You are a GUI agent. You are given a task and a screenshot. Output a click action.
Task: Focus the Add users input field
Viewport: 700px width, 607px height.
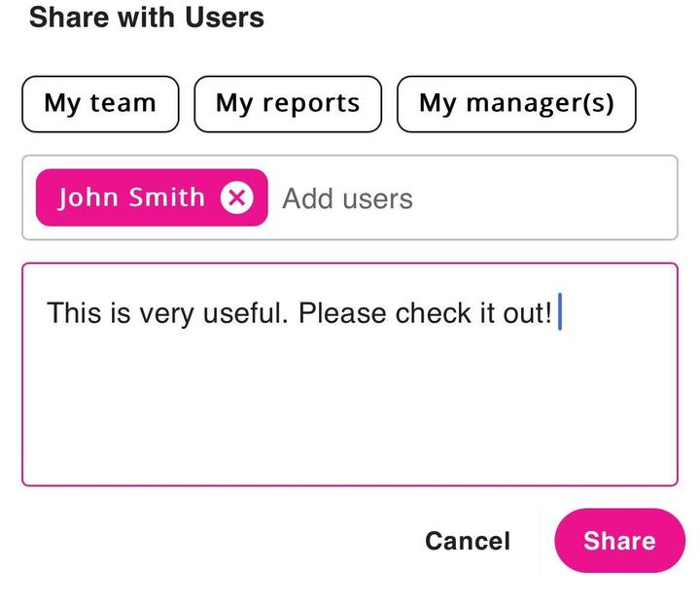click(347, 198)
